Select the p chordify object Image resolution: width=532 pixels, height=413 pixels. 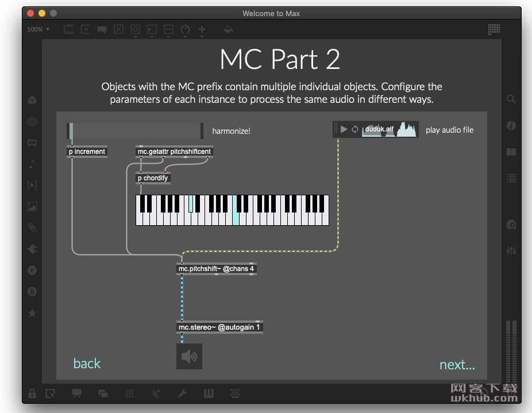153,178
